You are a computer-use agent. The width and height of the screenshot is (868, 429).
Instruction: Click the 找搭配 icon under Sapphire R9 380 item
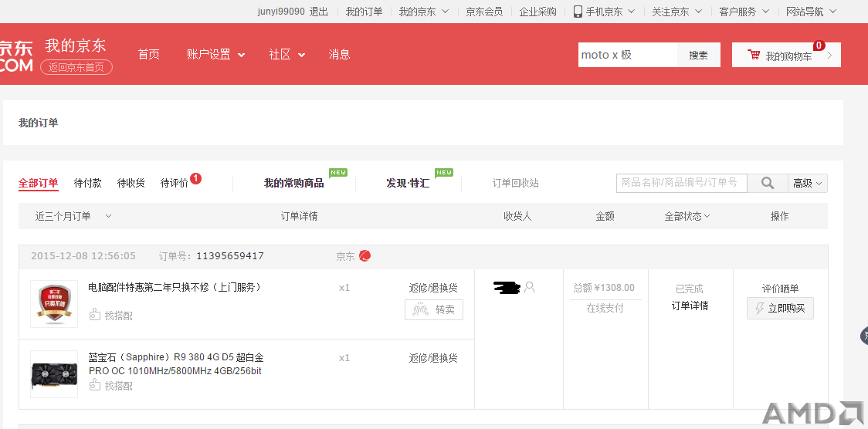95,385
